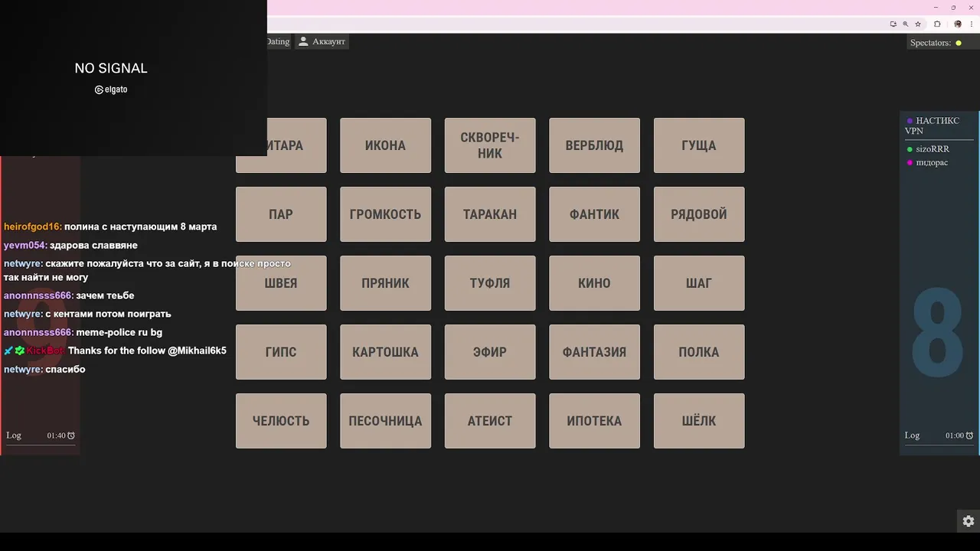Image resolution: width=980 pixels, height=551 pixels.
Task: Click the yellow spectator dot
Action: [959, 43]
